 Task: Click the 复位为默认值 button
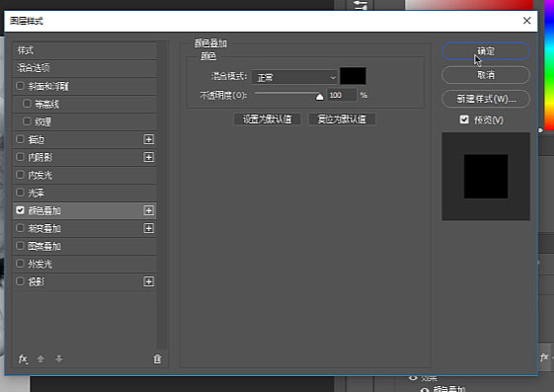[x=342, y=119]
